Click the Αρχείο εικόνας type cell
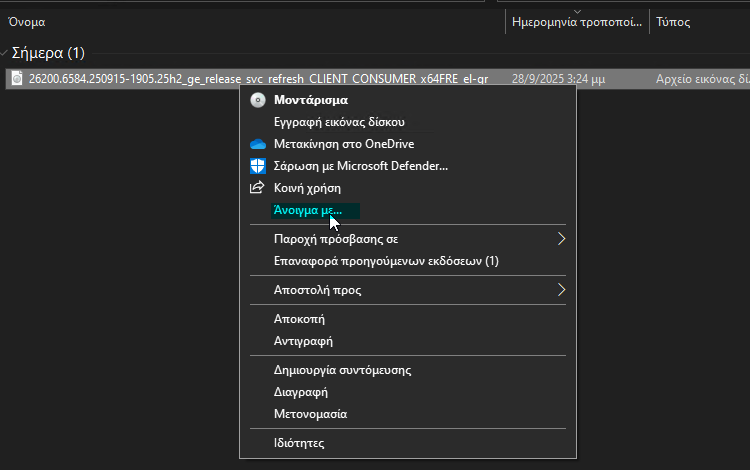The height and width of the screenshot is (470, 750). click(x=703, y=79)
